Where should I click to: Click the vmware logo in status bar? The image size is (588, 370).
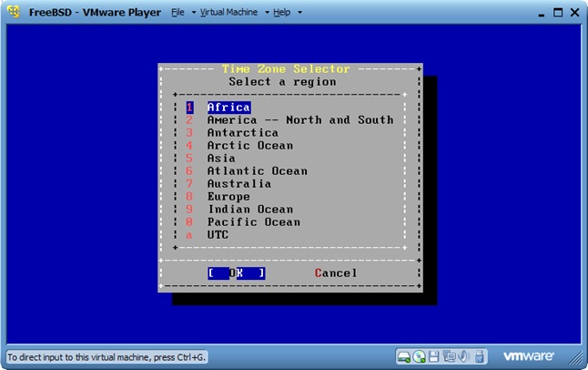pos(526,355)
